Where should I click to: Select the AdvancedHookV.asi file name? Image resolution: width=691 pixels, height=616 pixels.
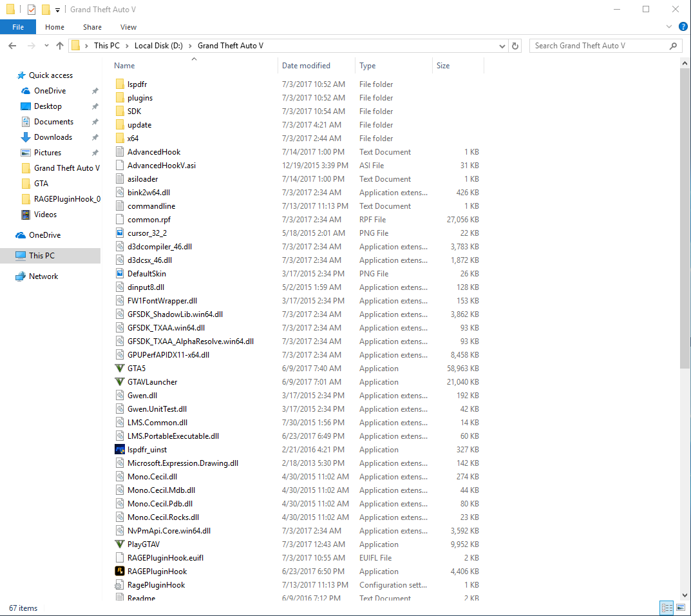tap(161, 166)
